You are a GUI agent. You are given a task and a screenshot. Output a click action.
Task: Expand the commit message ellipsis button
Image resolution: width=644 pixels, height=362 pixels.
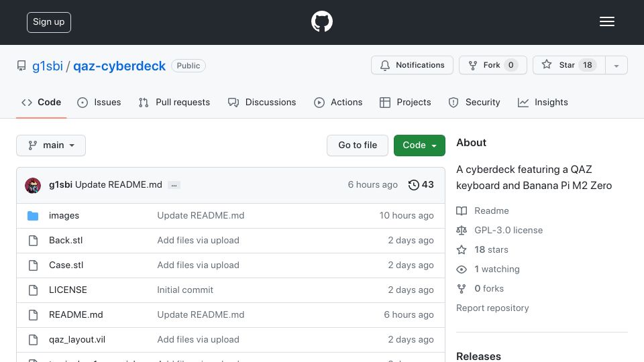[x=174, y=185]
